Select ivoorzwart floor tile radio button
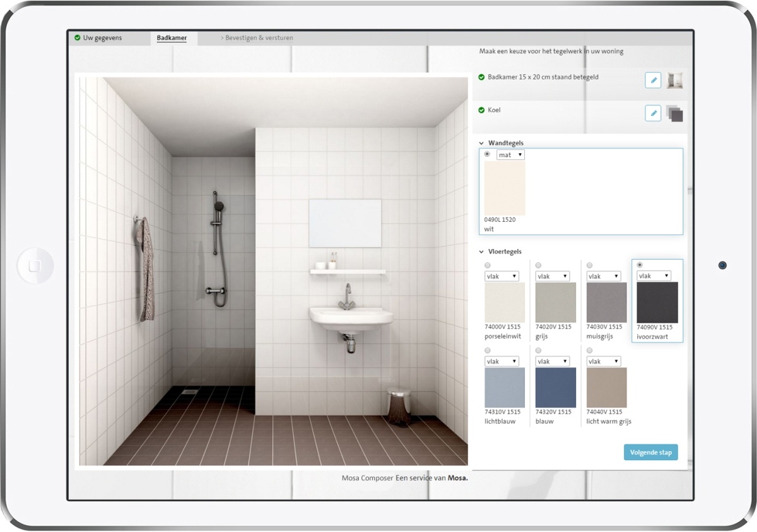 coord(640,265)
